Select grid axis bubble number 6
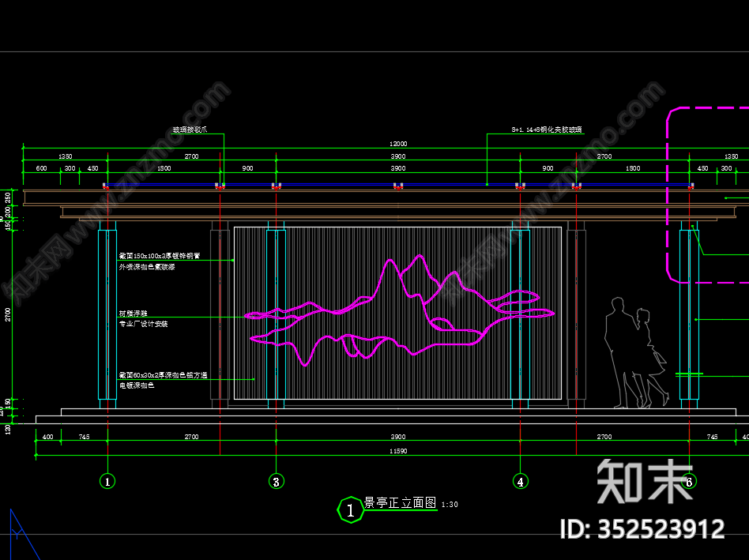This screenshot has height=560, width=749. click(689, 480)
